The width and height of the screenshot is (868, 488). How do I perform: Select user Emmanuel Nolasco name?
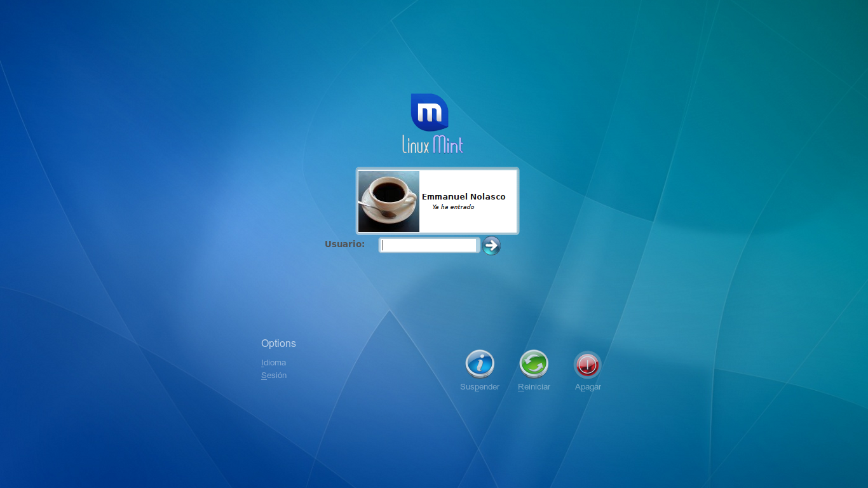[464, 197]
